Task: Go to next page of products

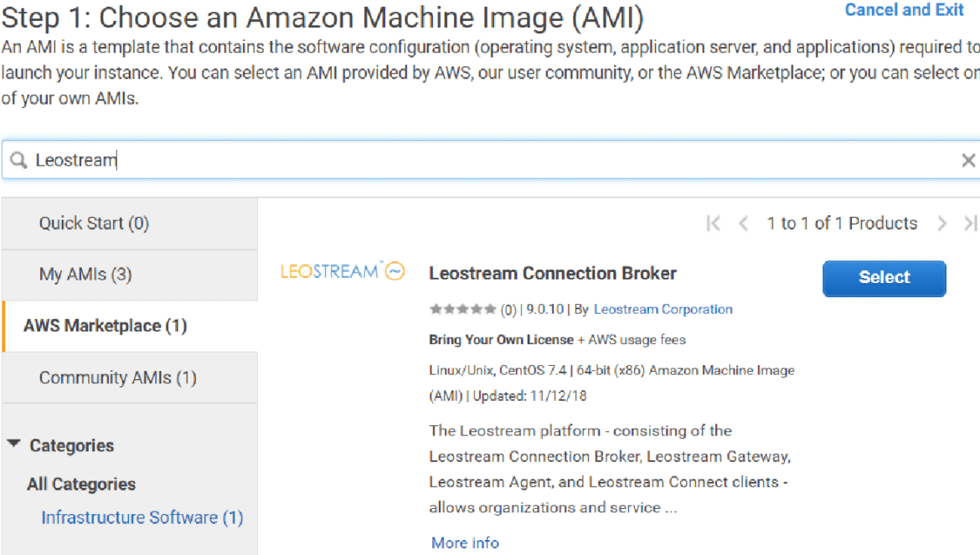Action: coord(941,224)
